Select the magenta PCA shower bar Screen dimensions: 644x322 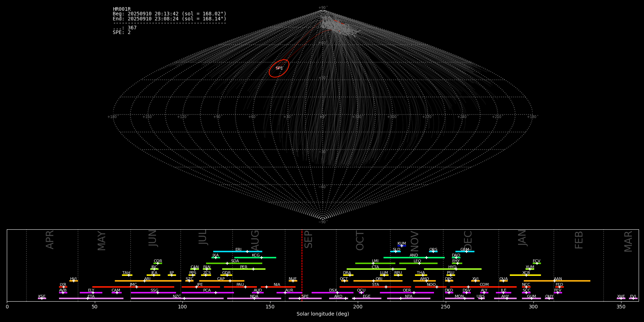coord(208,293)
